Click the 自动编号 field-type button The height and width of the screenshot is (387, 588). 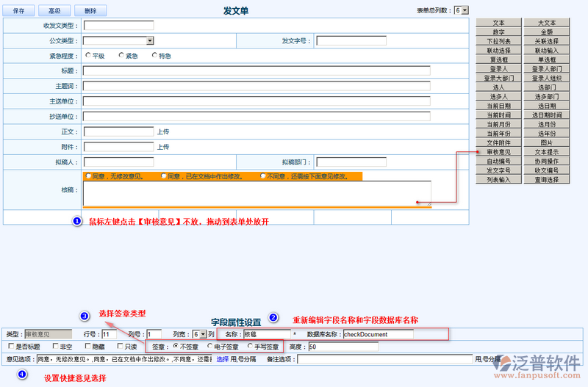tap(499, 161)
